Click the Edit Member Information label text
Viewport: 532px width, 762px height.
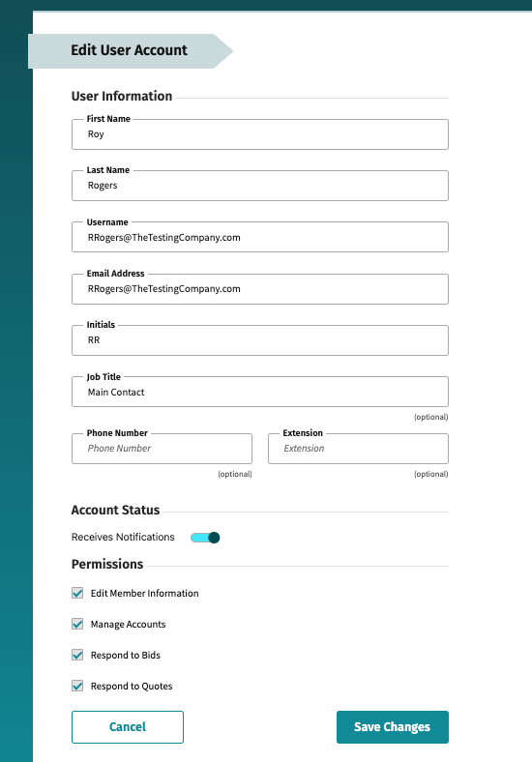[144, 594]
